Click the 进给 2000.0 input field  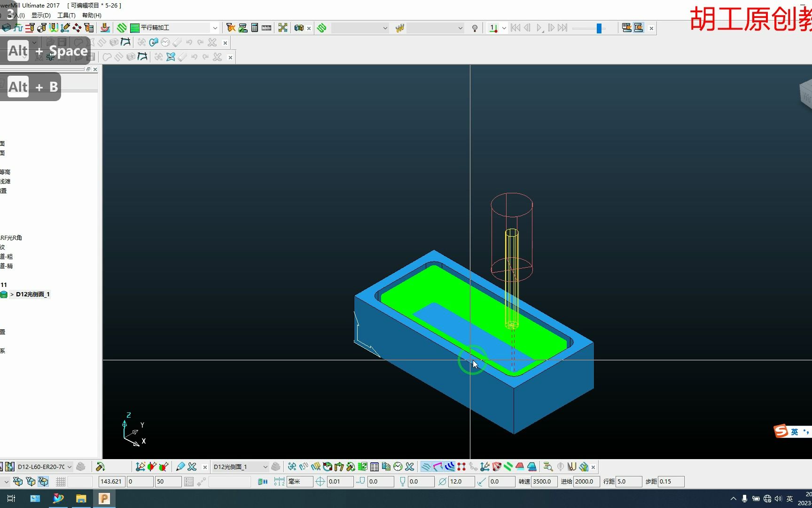click(586, 482)
